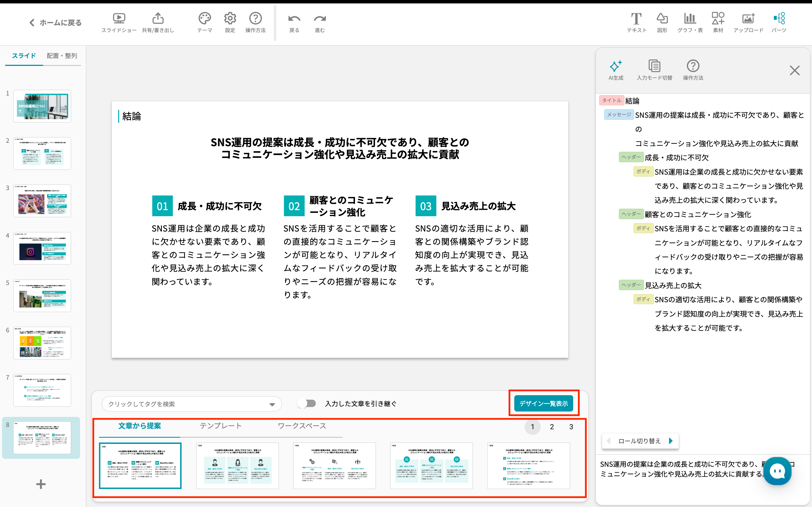812x507 pixels.
Task: Open the 共有/書き出し share export icon
Action: [x=158, y=19]
